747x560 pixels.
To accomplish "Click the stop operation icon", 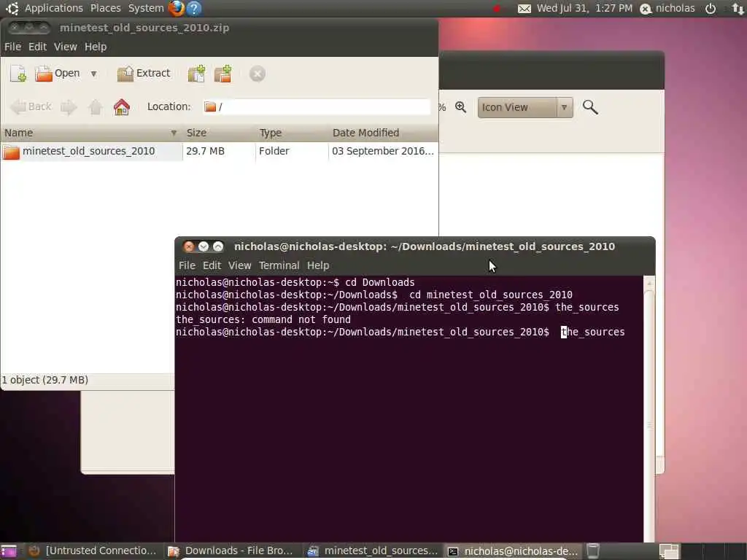I will pos(258,74).
